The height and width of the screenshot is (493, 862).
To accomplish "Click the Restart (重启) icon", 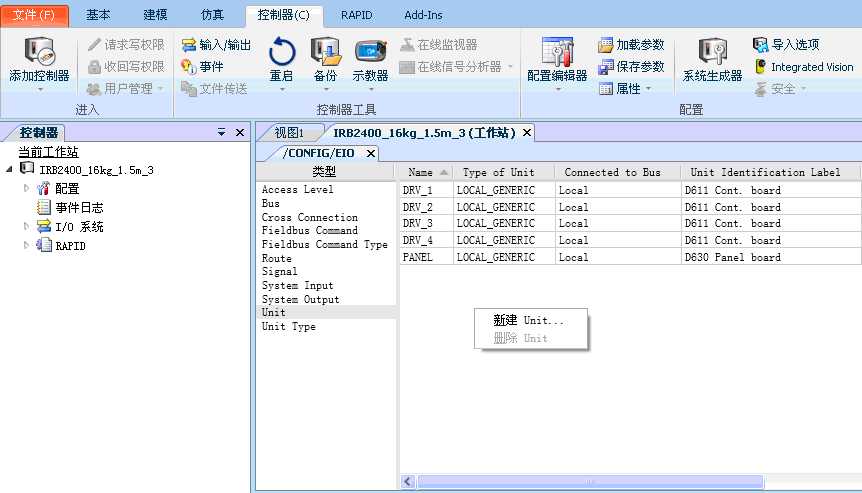I will click(x=281, y=52).
